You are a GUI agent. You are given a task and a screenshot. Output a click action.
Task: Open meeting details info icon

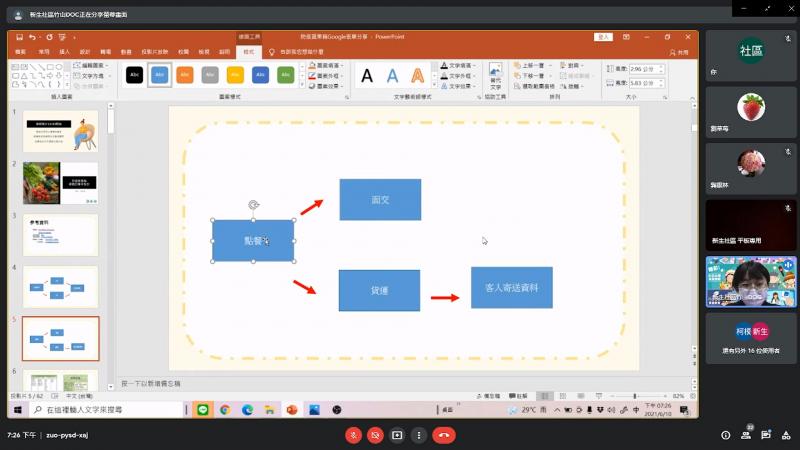[x=726, y=435]
